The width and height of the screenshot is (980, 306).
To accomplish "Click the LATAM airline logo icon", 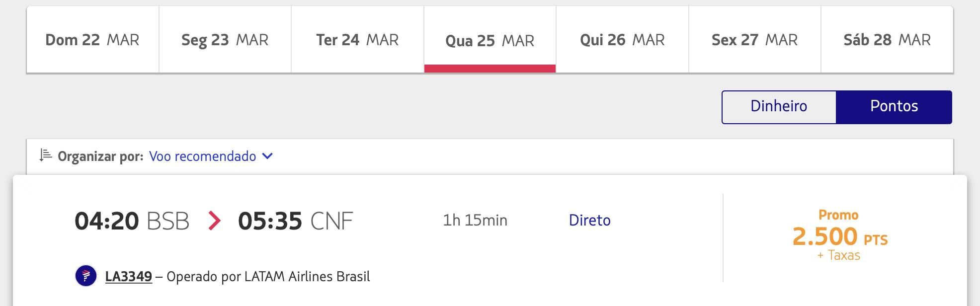I will (85, 276).
